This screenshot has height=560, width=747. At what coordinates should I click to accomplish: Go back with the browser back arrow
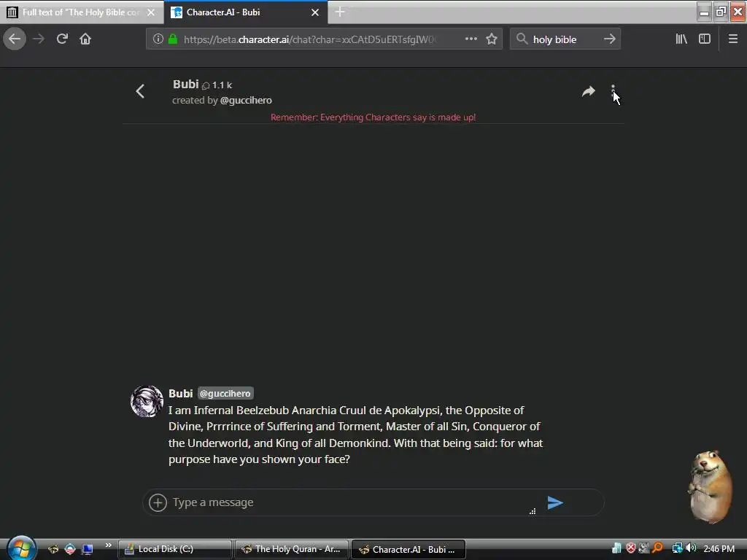pyautogui.click(x=15, y=39)
